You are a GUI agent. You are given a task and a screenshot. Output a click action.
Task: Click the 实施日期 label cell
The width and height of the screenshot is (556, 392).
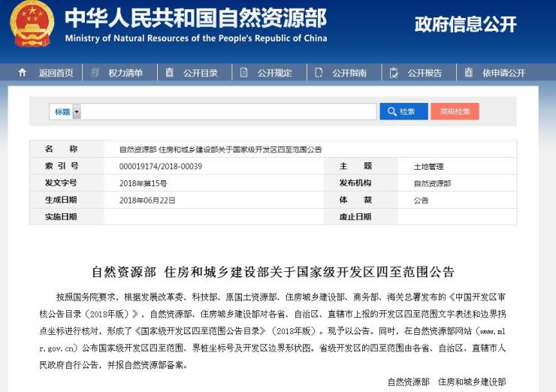[67, 216]
